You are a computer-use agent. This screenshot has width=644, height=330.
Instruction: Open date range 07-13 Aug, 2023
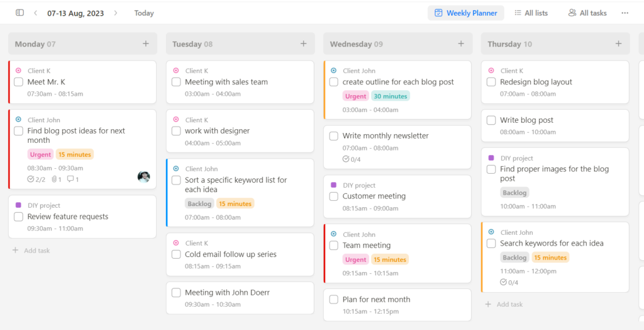(x=75, y=13)
